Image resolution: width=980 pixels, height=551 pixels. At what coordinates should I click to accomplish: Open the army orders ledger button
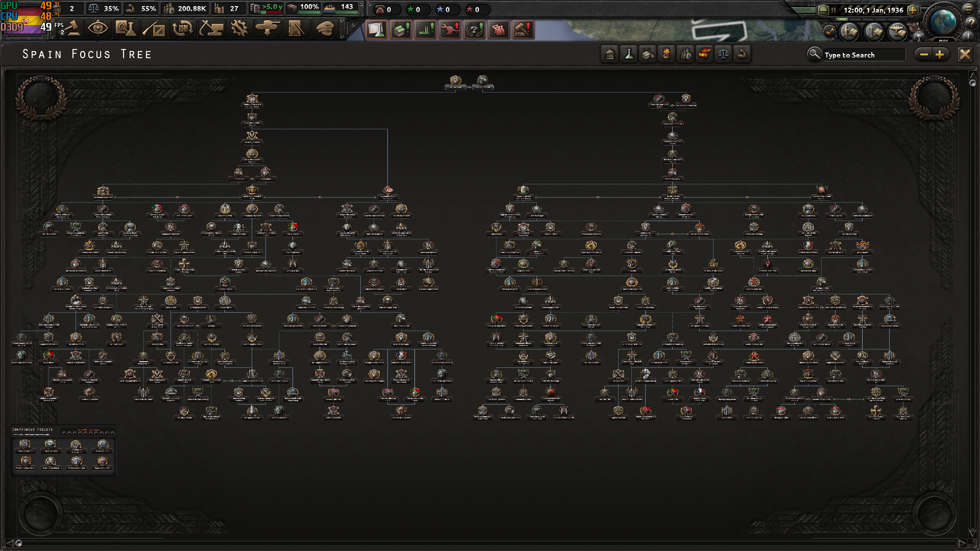pyautogui.click(x=849, y=32)
